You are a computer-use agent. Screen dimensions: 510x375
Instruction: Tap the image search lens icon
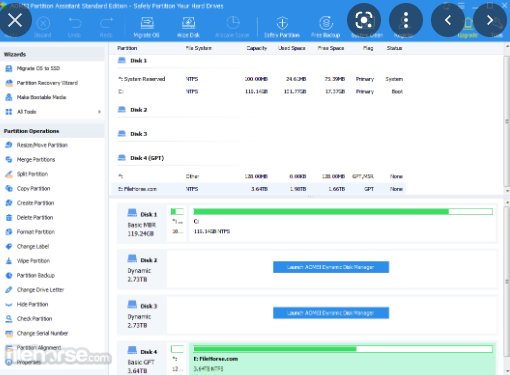(x=364, y=20)
